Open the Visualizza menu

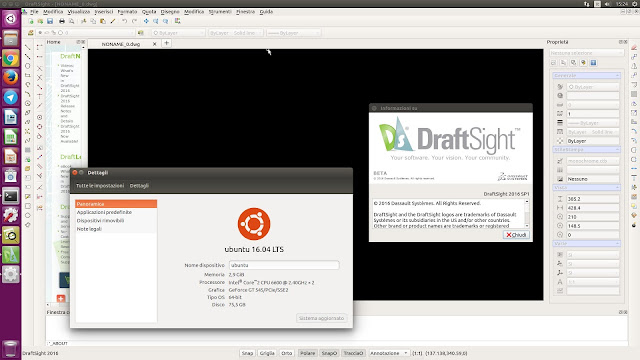click(x=78, y=12)
